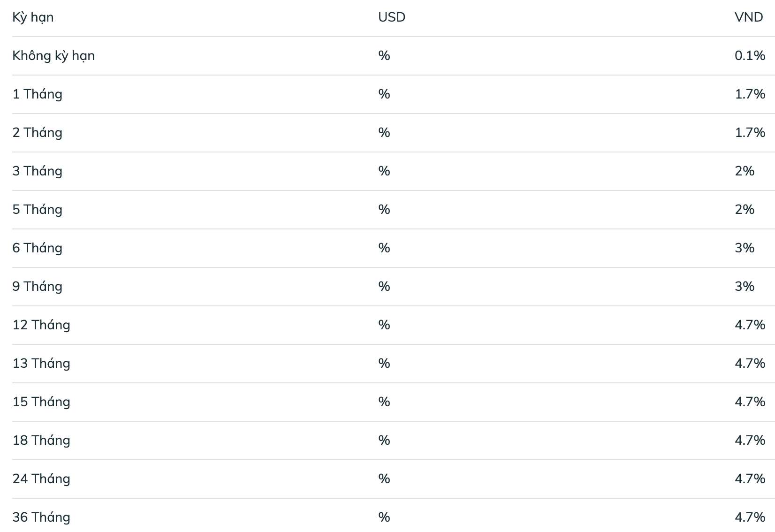Click the Kỳ hạn column header
The height and width of the screenshot is (532, 775).
tap(33, 17)
